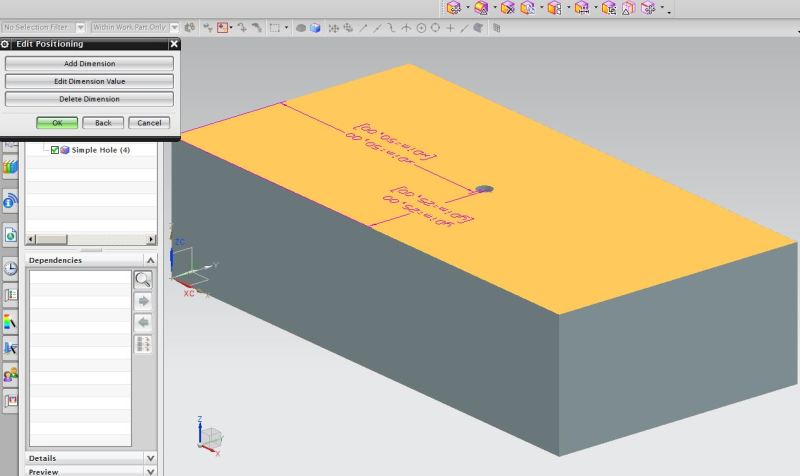The image size is (800, 476).
Task: Open the selection rectangle dropdown arrow
Action: [286, 28]
